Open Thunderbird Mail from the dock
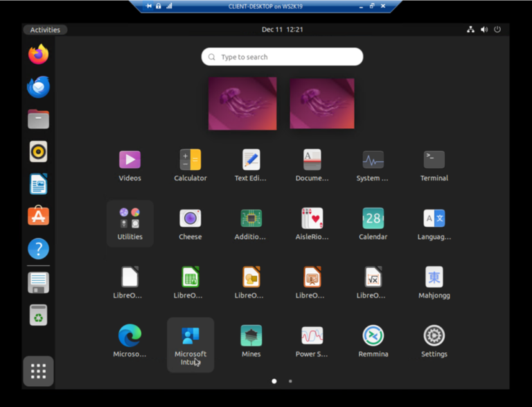Screen dimensions: 532x407 coord(38,87)
